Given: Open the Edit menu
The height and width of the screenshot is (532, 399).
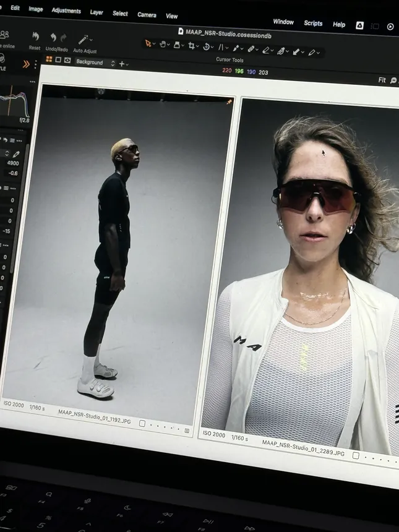Looking at the screenshot, I should 15,7.
